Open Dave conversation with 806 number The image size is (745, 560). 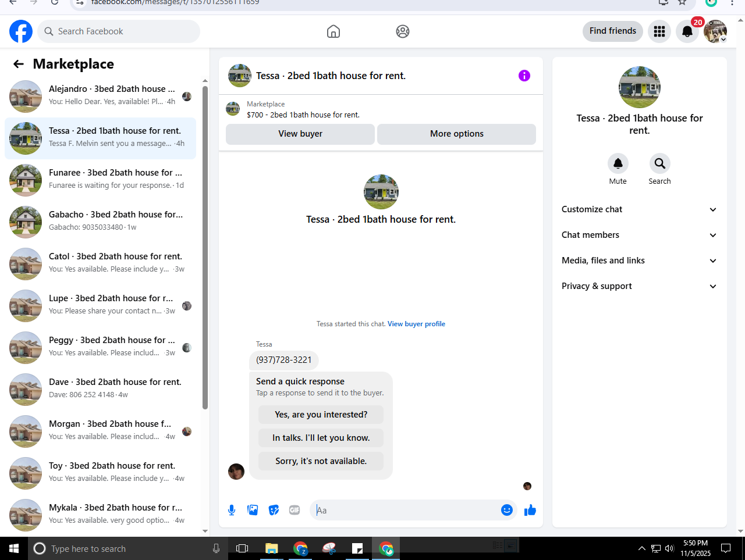(100, 390)
